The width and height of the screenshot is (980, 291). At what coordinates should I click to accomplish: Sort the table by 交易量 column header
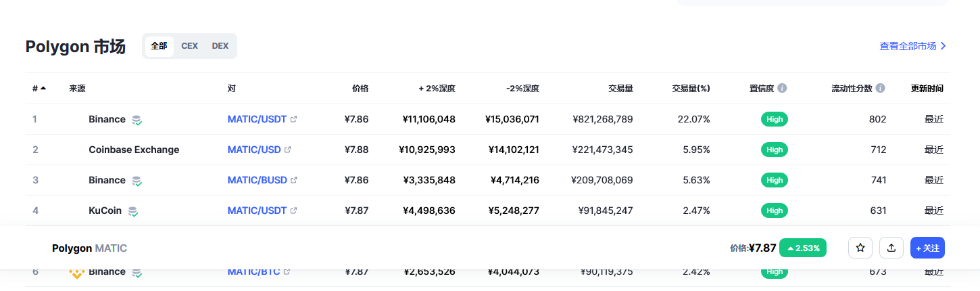coord(620,88)
